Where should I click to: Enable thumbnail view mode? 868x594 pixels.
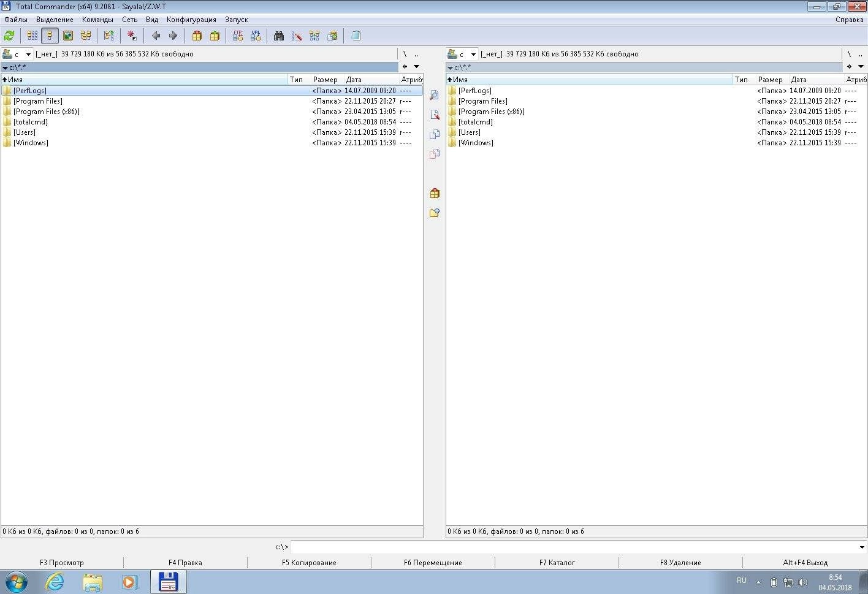coord(68,36)
